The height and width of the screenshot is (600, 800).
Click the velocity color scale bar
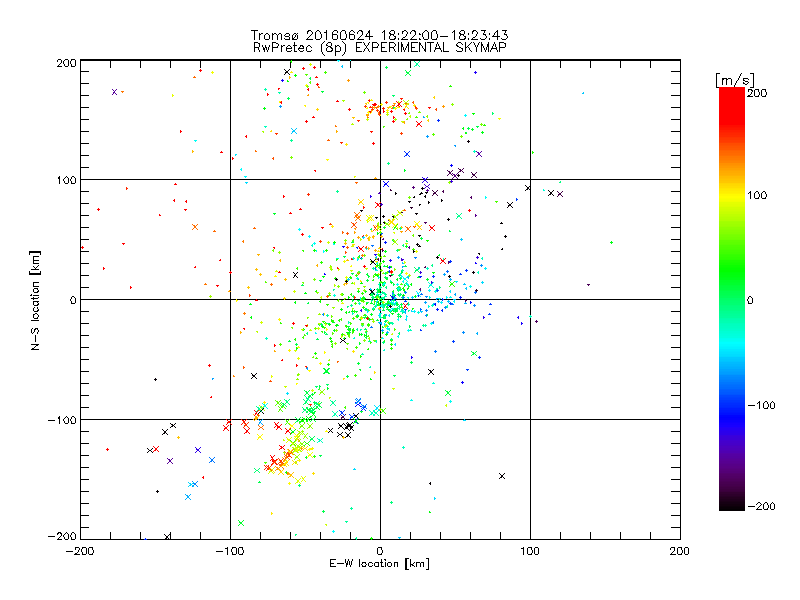click(732, 298)
